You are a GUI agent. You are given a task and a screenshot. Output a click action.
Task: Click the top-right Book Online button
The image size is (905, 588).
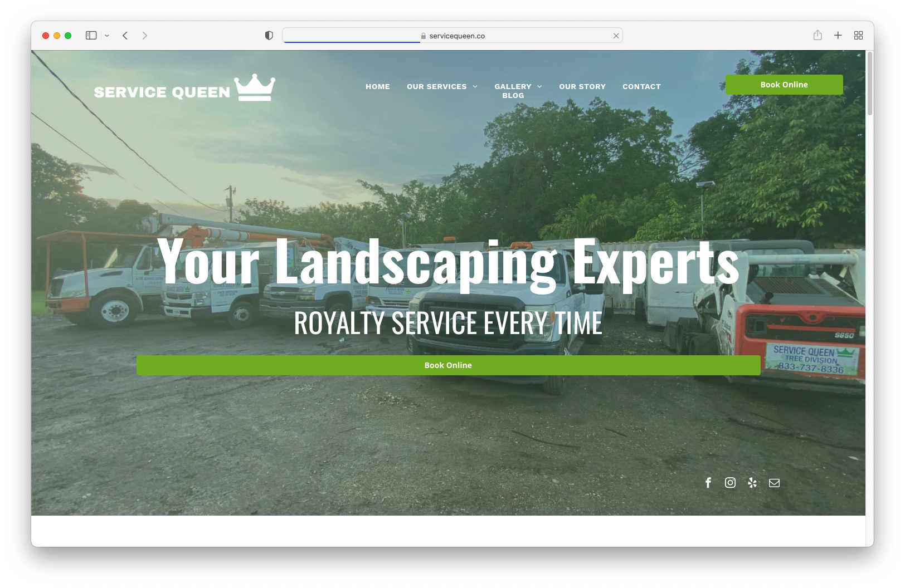pyautogui.click(x=784, y=85)
